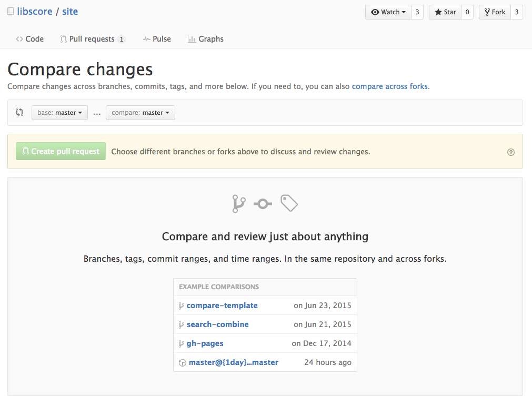Switch to the Pulse tab
Viewport: 532px width, 405px height.
point(157,39)
